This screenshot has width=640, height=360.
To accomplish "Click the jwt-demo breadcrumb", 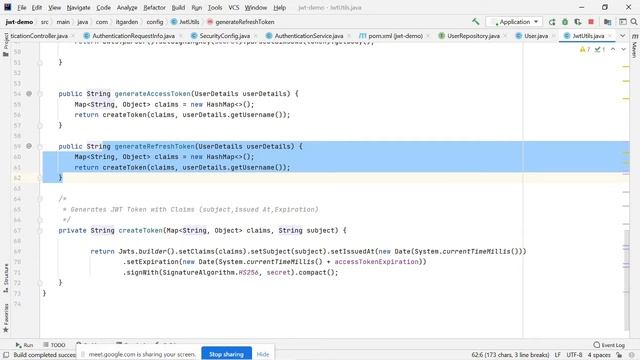I will click(x=19, y=22).
